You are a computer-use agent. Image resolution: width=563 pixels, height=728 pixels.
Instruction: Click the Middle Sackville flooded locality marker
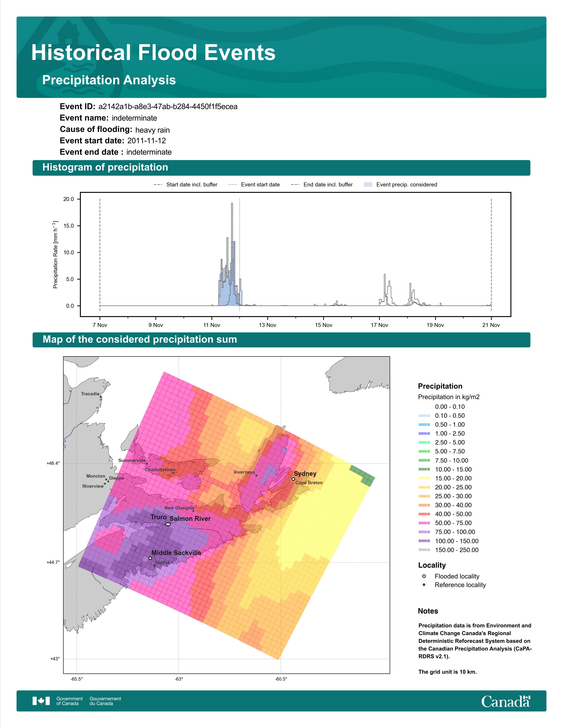coord(150,558)
